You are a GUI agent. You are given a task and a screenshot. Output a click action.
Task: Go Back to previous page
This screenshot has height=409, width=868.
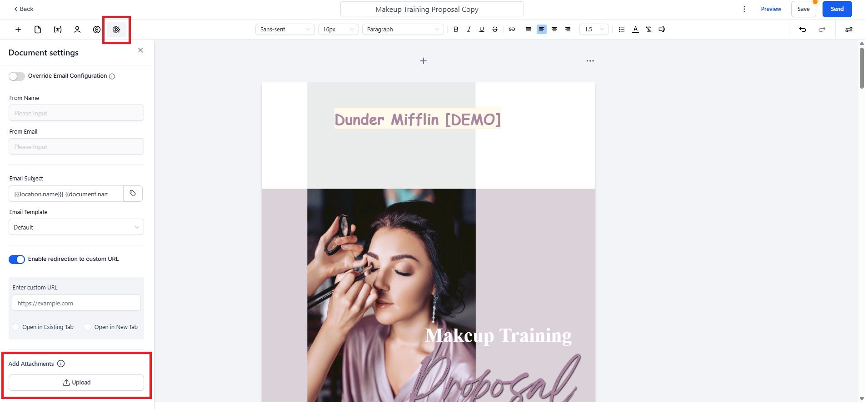24,9
